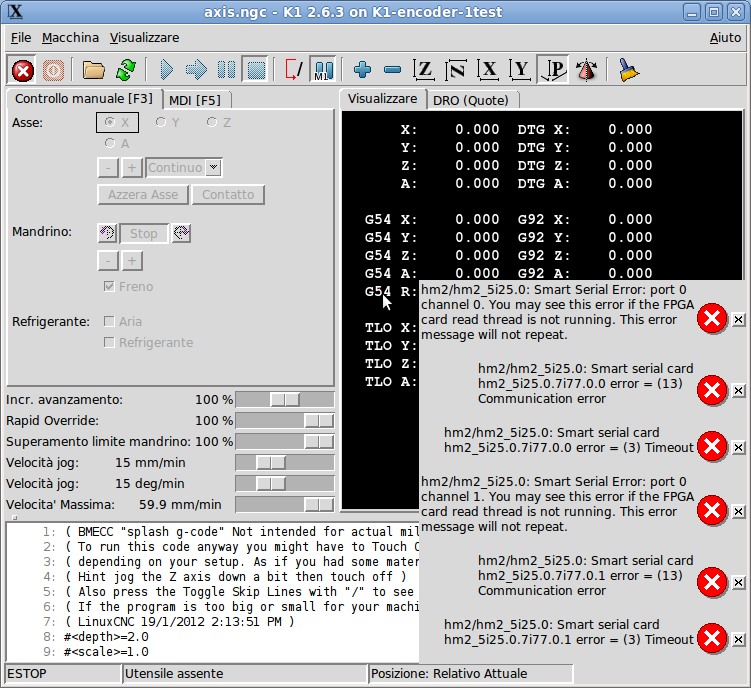Open the Visualizzare menu
751x688 pixels.
click(x=144, y=37)
